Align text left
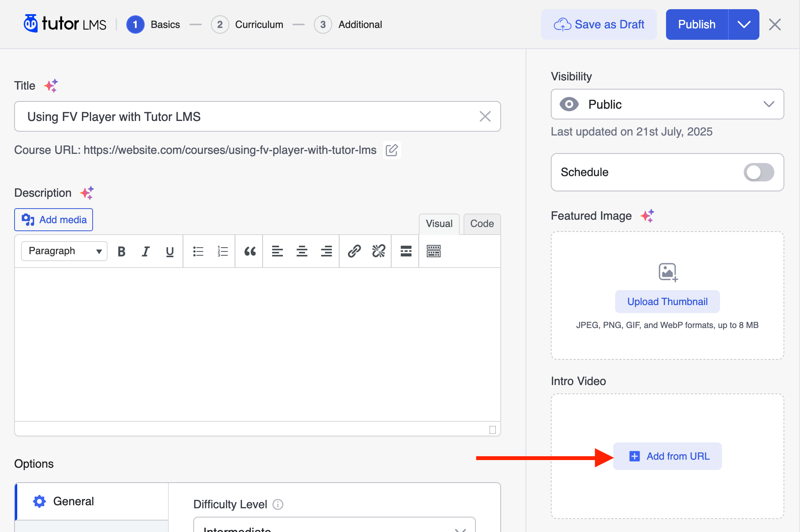The image size is (800, 532). click(278, 251)
